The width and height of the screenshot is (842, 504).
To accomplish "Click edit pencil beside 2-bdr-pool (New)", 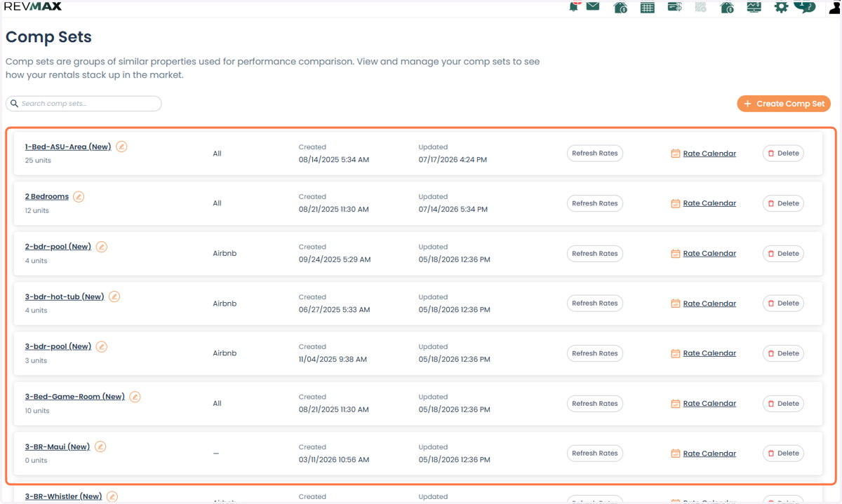I will click(x=102, y=247).
